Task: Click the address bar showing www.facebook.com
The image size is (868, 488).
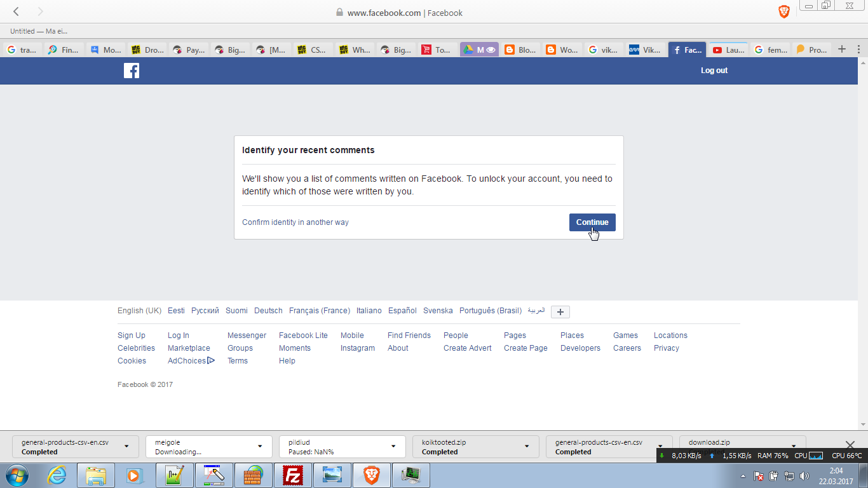Action: pos(405,13)
